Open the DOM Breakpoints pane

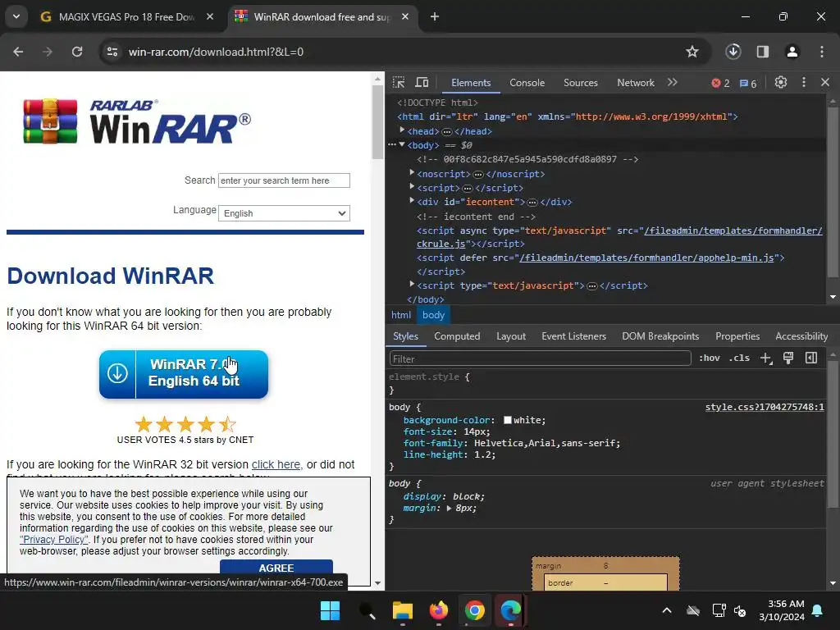click(x=660, y=336)
